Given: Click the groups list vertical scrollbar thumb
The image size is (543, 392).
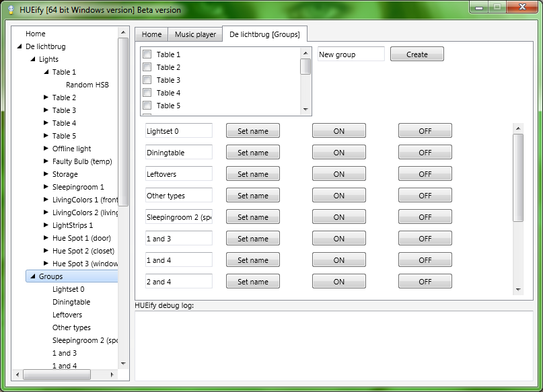Looking at the screenshot, I should click(x=518, y=178).
